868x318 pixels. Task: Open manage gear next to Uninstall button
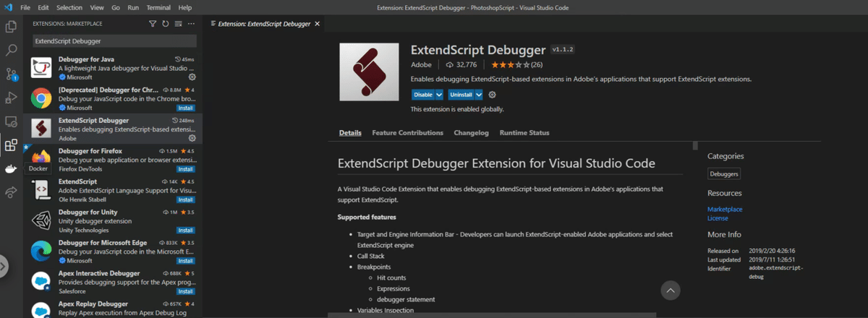(493, 95)
